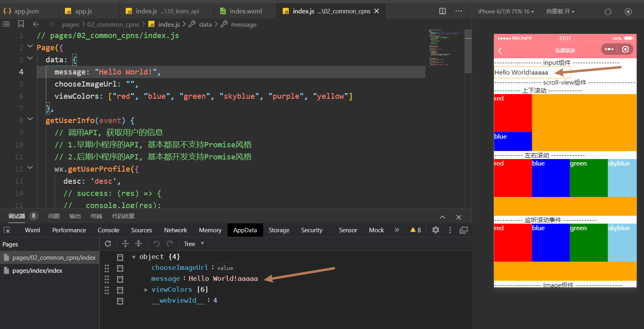
Task: Open the Tree view mode dropdown
Action: tap(194, 244)
